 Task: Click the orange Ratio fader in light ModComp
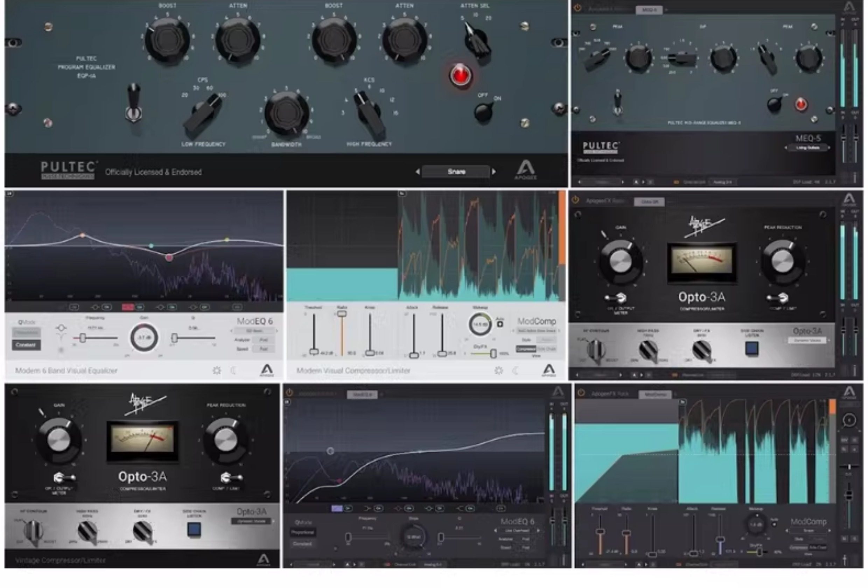click(342, 314)
